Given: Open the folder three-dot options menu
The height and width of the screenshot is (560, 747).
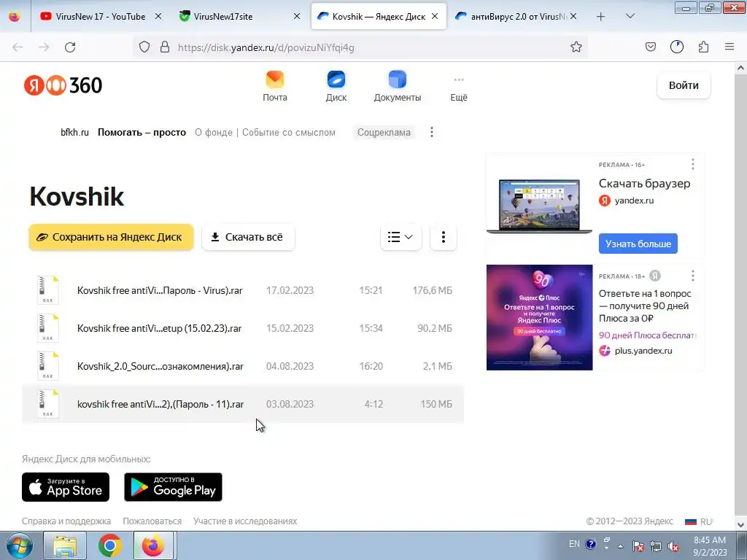Looking at the screenshot, I should 443,237.
